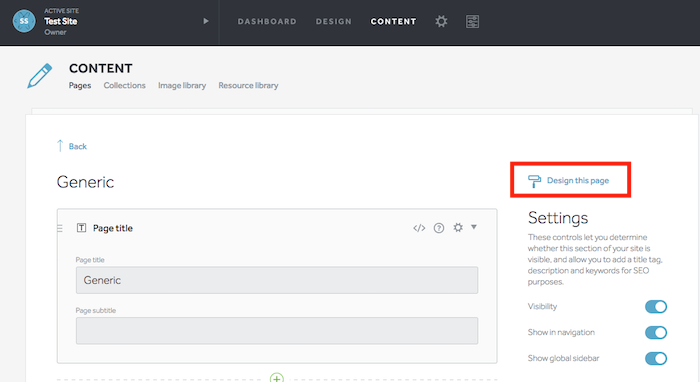This screenshot has height=382, width=700.
Task: Click the Page subtitle input field
Action: point(277,331)
